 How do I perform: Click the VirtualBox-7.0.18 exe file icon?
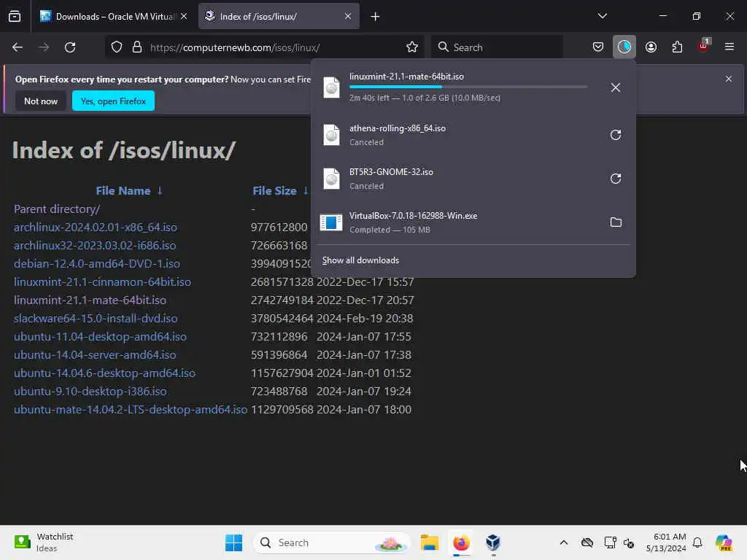point(331,222)
